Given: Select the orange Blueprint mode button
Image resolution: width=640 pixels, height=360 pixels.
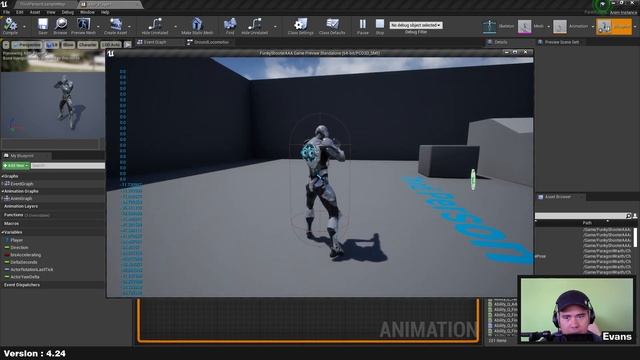Looking at the screenshot, I should 613,27.
